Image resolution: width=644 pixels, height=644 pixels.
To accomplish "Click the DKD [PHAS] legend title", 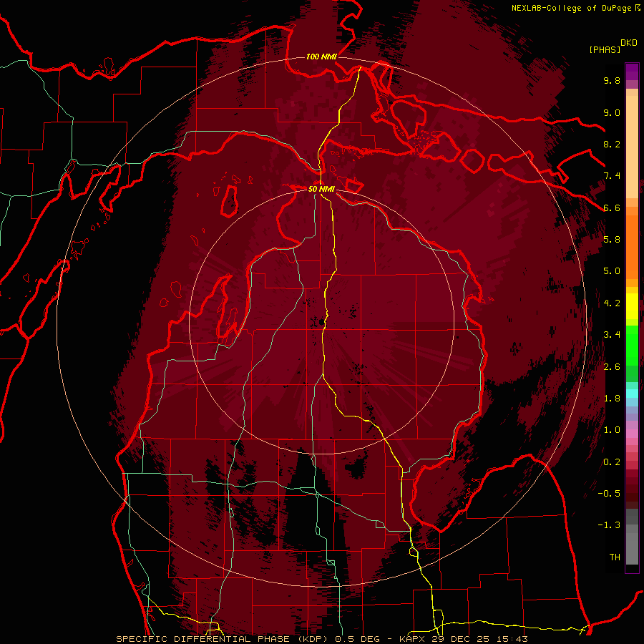I will click(613, 47).
